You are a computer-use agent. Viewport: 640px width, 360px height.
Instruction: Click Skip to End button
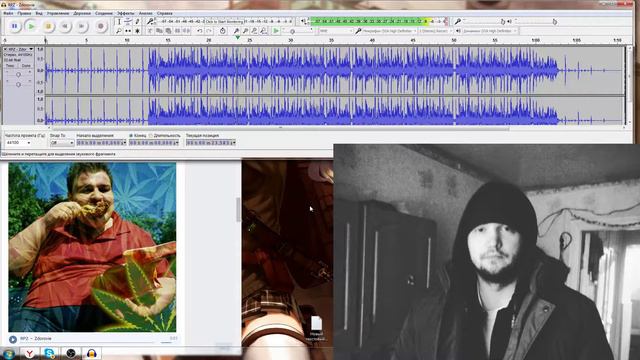pos(82,26)
